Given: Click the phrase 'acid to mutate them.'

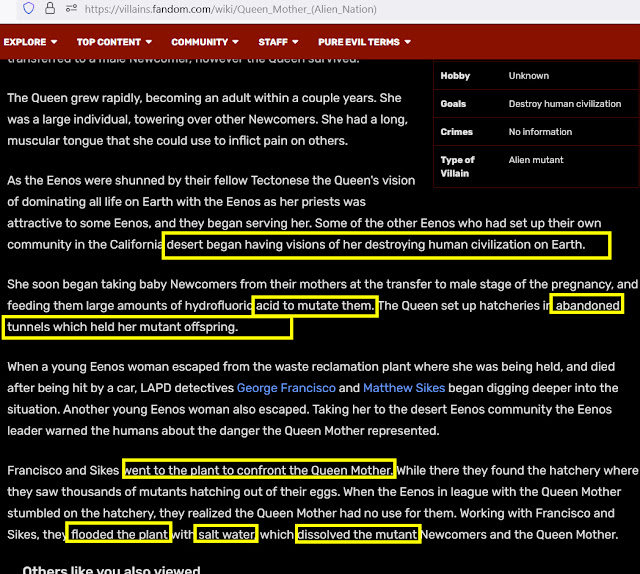Looking at the screenshot, I should [314, 305].
